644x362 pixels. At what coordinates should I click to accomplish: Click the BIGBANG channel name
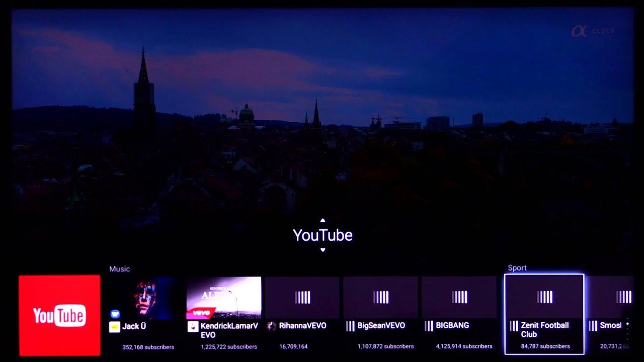tap(452, 326)
